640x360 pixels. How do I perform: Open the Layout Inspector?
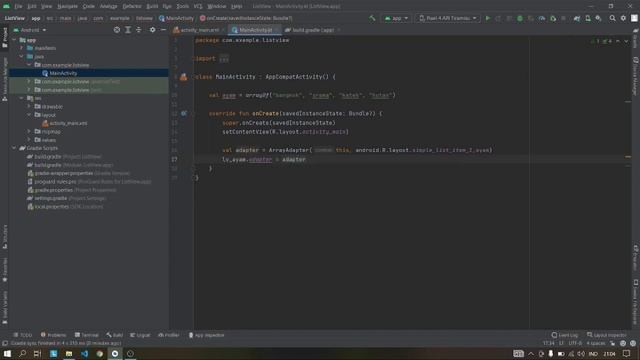click(607, 335)
